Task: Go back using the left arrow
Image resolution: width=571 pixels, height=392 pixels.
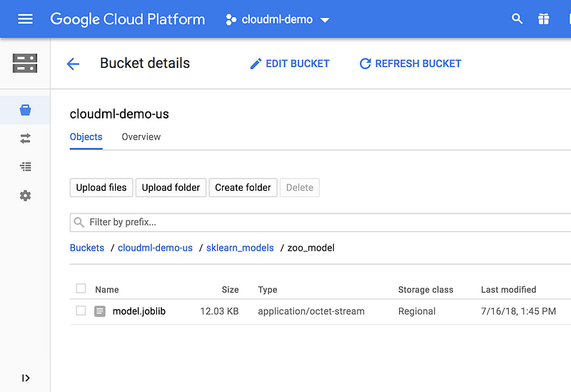Action: pyautogui.click(x=73, y=64)
